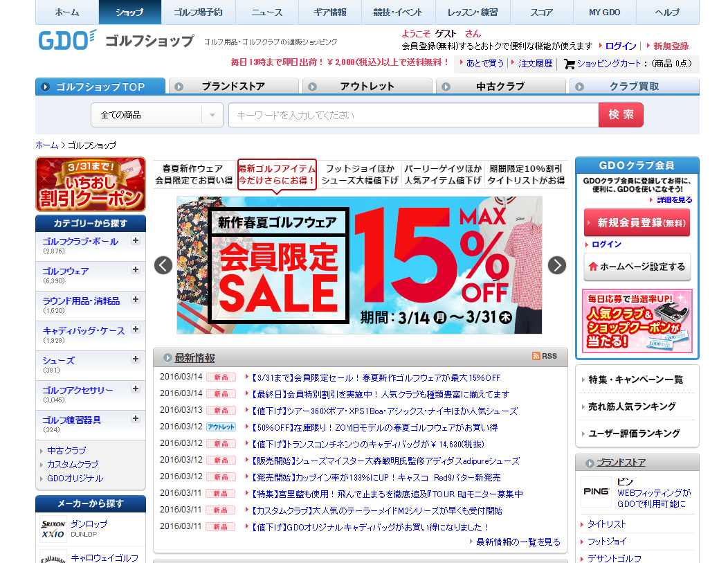Select ゴルフショップTOP tab
This screenshot has height=563, width=728.
point(100,87)
